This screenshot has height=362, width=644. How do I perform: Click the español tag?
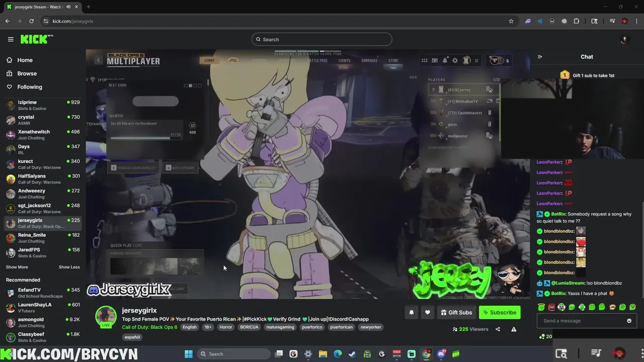click(x=132, y=337)
